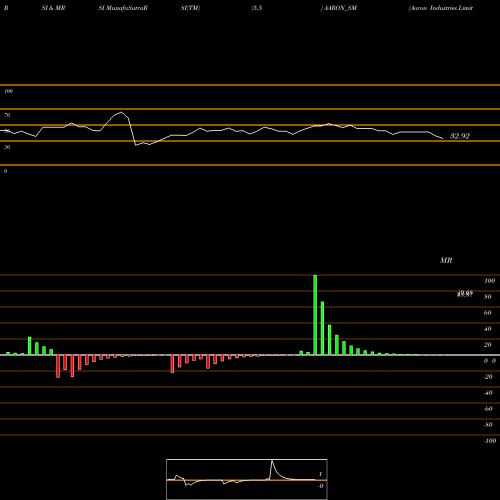The width and height of the screenshot is (500, 500).
Task: Click the MR axis label -60
Action: pyautogui.click(x=488, y=409)
